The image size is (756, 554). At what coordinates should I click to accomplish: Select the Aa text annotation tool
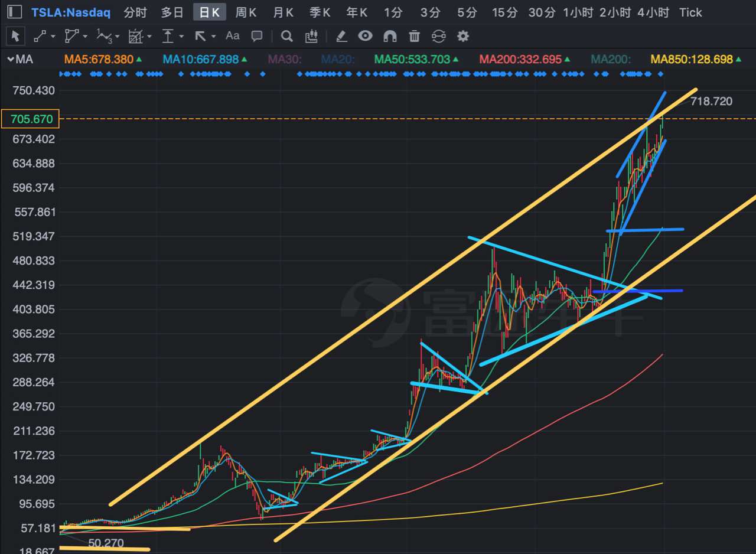point(233,36)
